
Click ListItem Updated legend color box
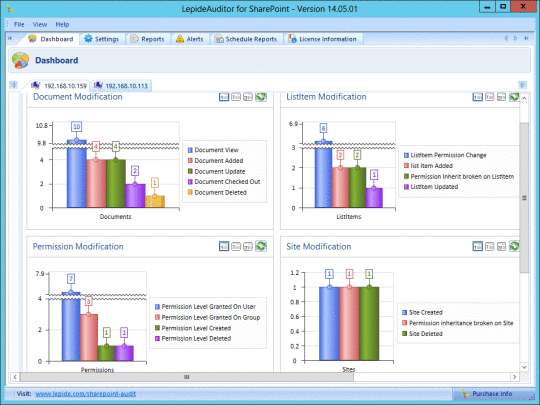pos(406,187)
